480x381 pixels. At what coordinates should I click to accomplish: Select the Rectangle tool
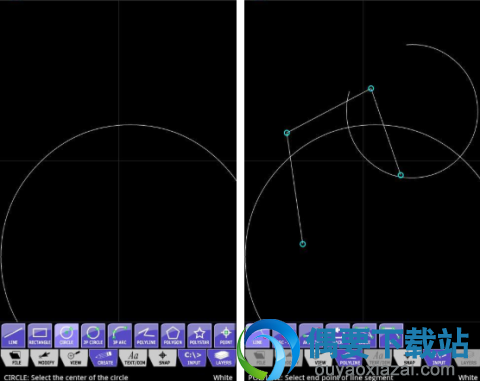pyautogui.click(x=40, y=335)
